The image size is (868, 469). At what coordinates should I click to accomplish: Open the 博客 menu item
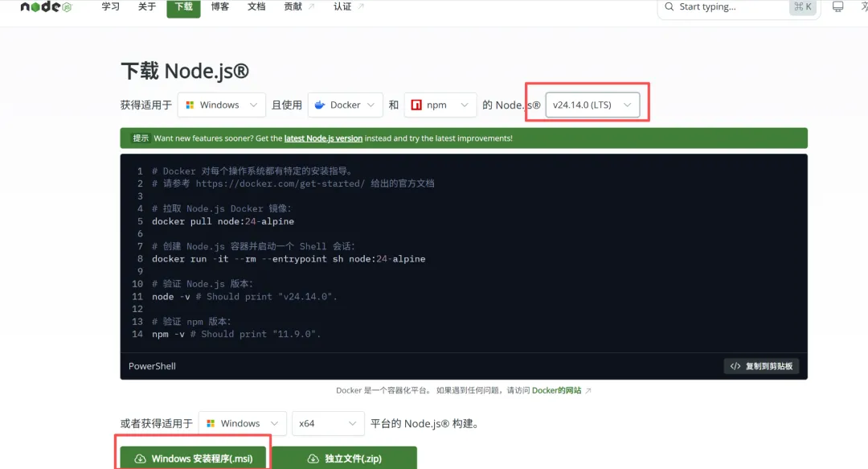tap(219, 6)
